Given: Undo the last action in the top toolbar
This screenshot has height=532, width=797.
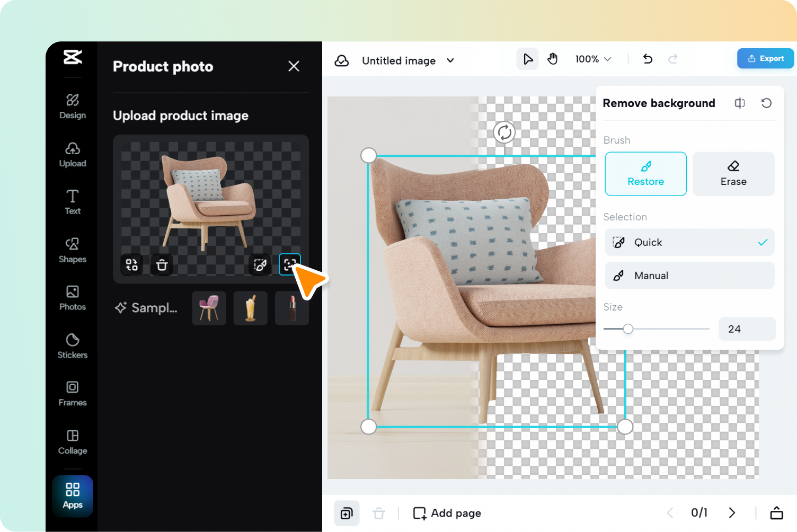Looking at the screenshot, I should (647, 59).
